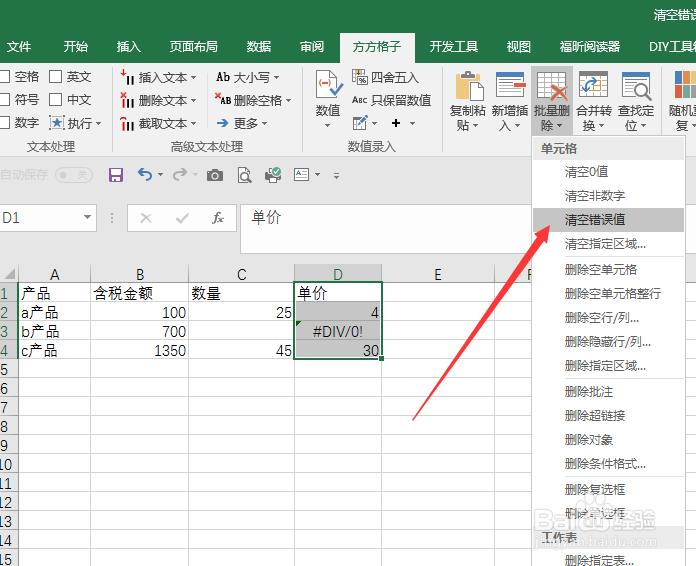
Task: Select row 5 header
Action: tap(8, 369)
